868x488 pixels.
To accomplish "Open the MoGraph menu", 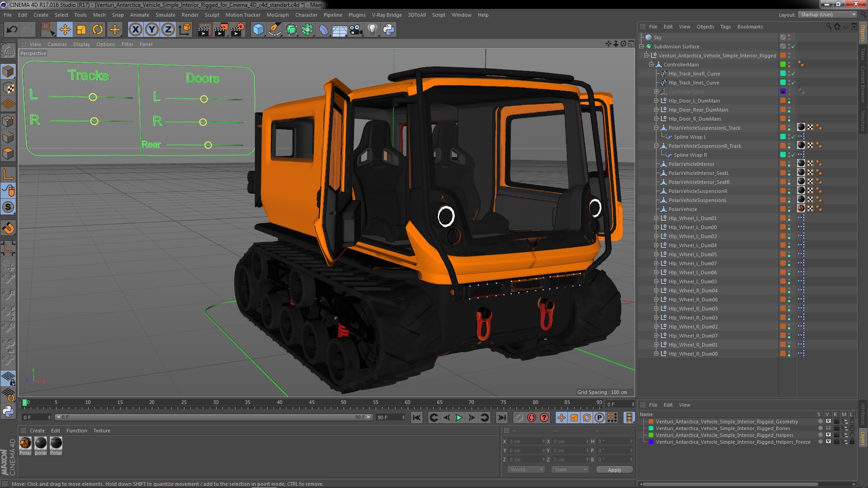I will [278, 15].
